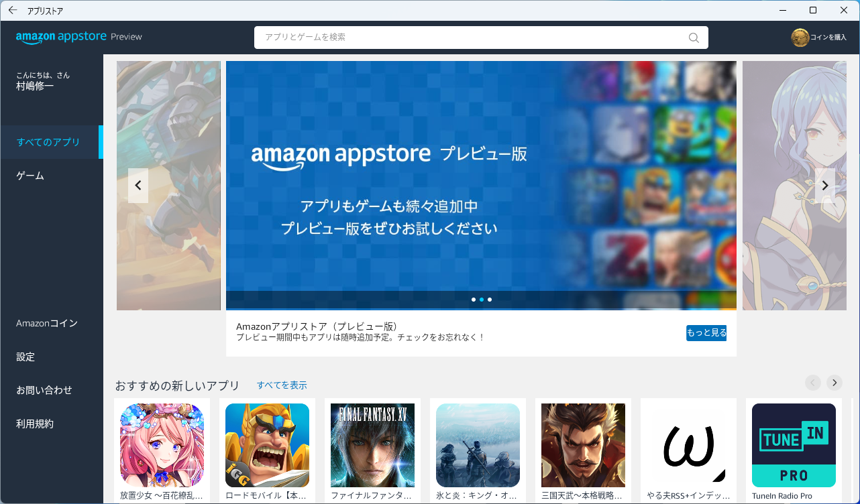Open 設定 in sidebar

tap(52, 357)
